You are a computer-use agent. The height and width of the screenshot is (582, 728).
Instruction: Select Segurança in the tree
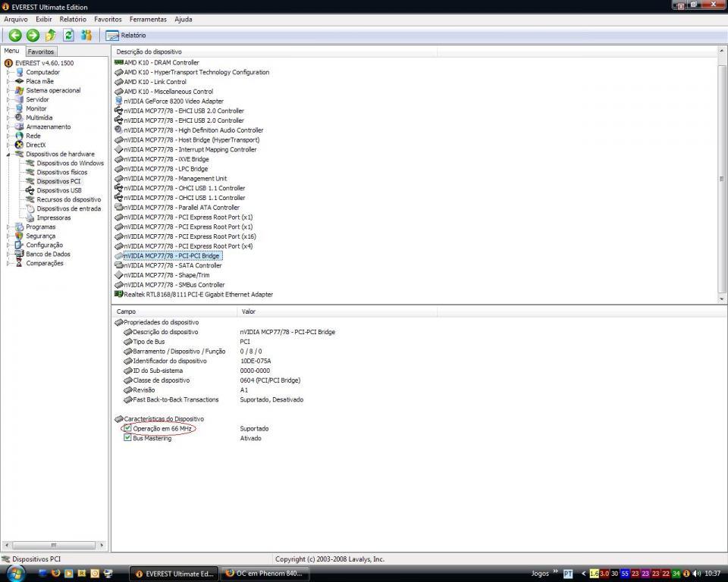coord(40,236)
